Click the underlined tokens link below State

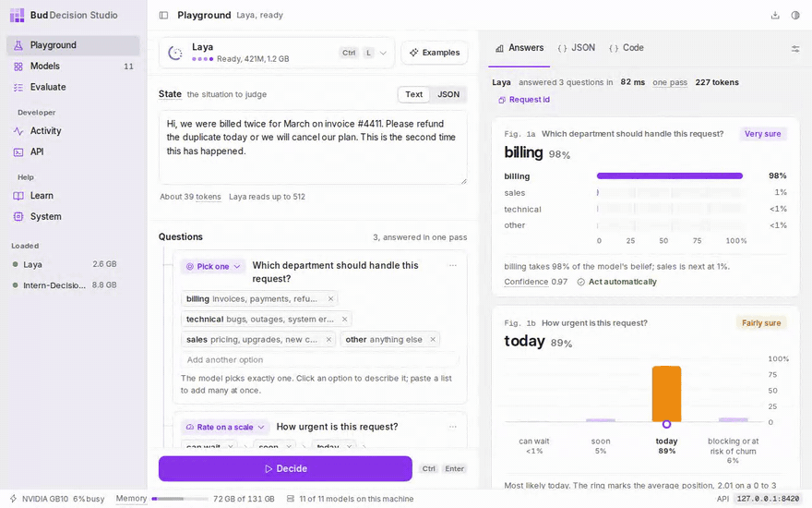coord(209,197)
